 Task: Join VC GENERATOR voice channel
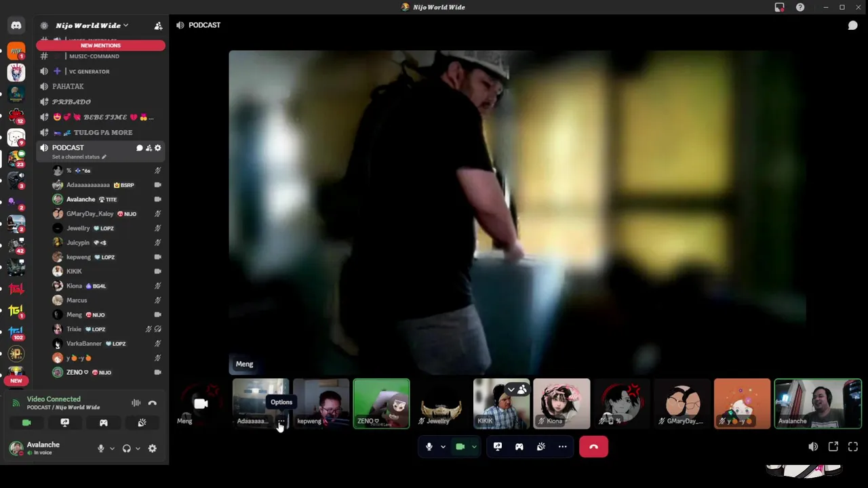coord(100,71)
